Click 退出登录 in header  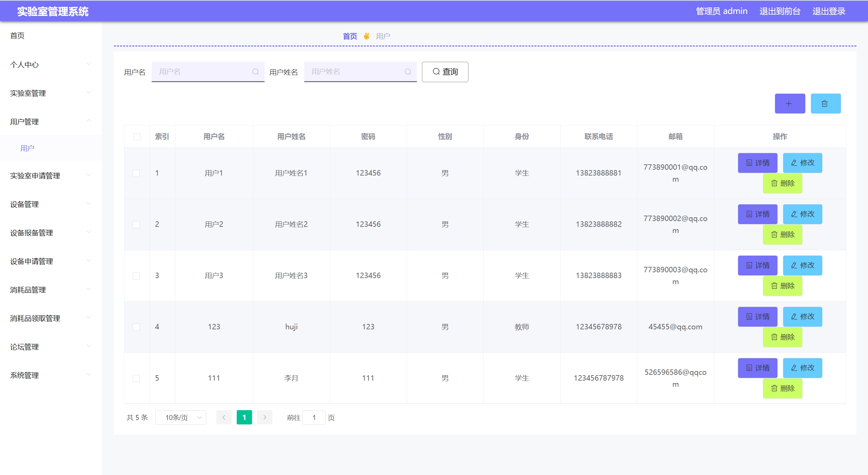828,11
